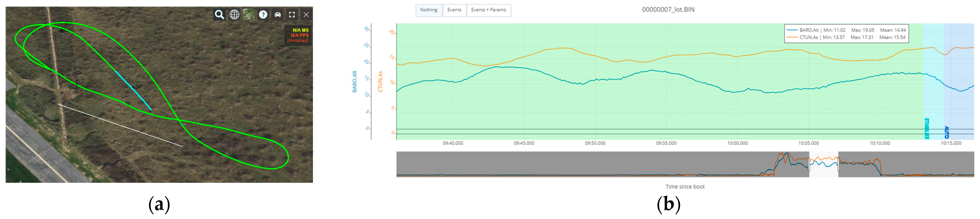The width and height of the screenshot is (980, 219).
Task: Enter fullscreen on the map view
Action: [x=292, y=14]
